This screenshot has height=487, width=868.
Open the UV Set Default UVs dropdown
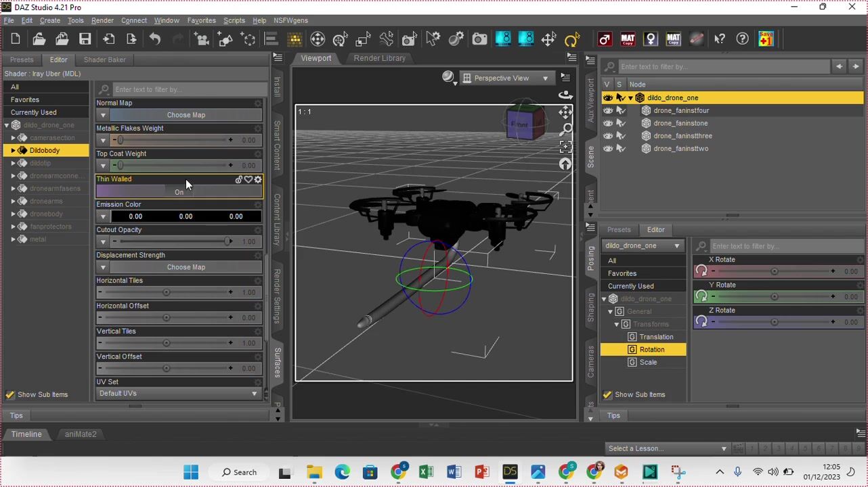click(179, 394)
